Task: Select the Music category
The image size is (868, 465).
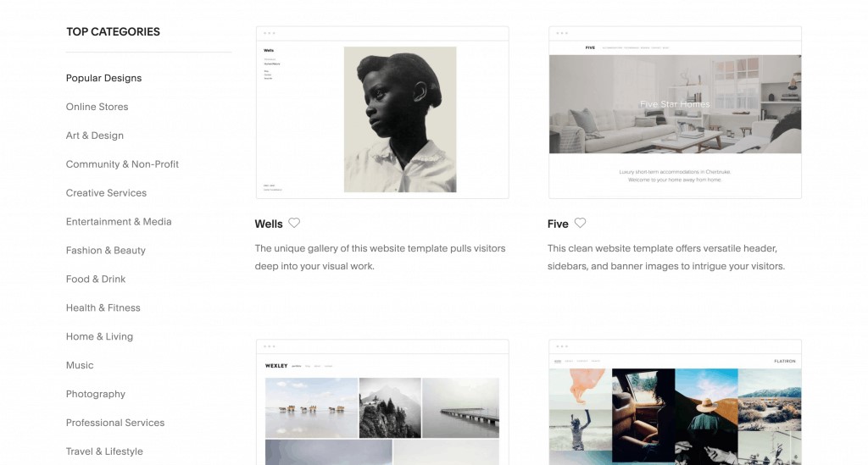Action: (x=80, y=365)
